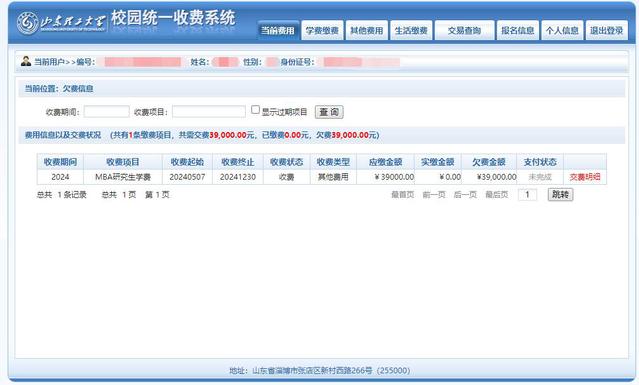Click the university logo emblem
Screen dimensions: 639x385
pyautogui.click(x=28, y=23)
